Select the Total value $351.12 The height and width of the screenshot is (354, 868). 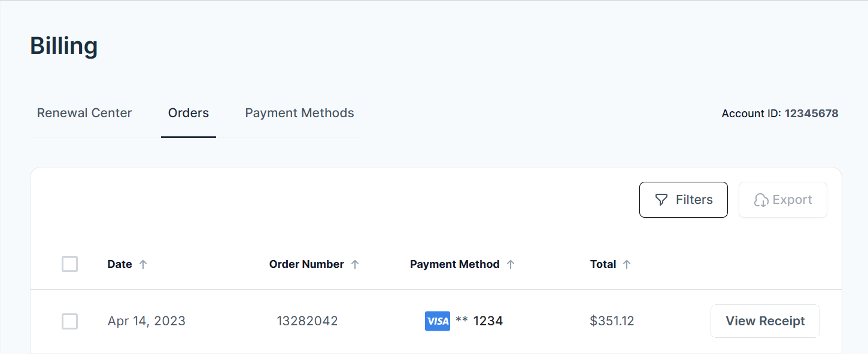click(x=612, y=321)
